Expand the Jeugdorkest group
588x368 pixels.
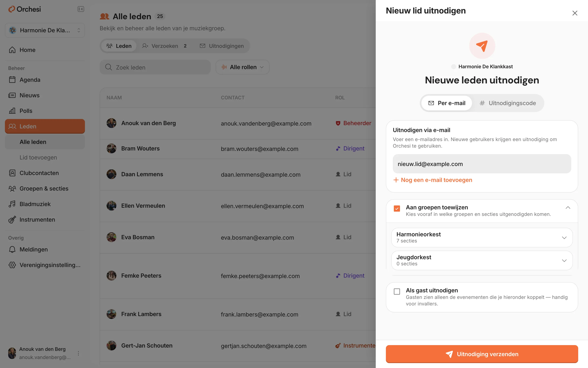(x=482, y=260)
